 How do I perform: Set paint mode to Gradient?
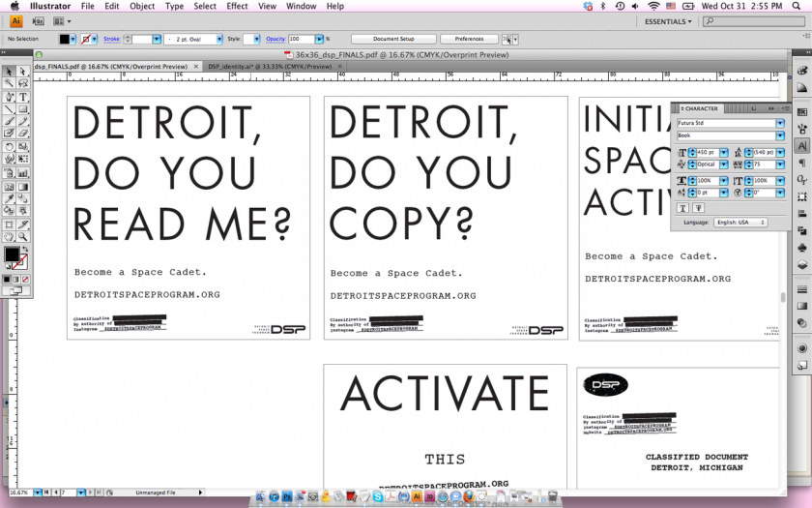tap(15, 279)
